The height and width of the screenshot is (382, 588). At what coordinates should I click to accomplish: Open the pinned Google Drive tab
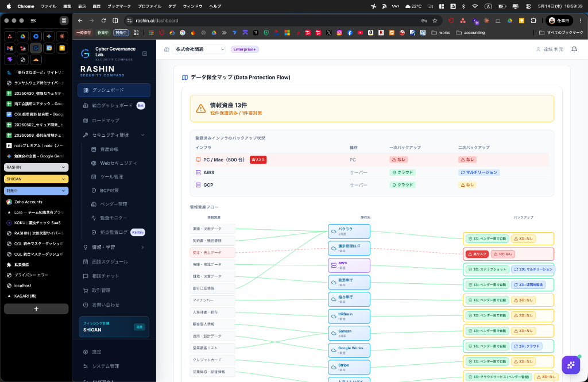[23, 36]
